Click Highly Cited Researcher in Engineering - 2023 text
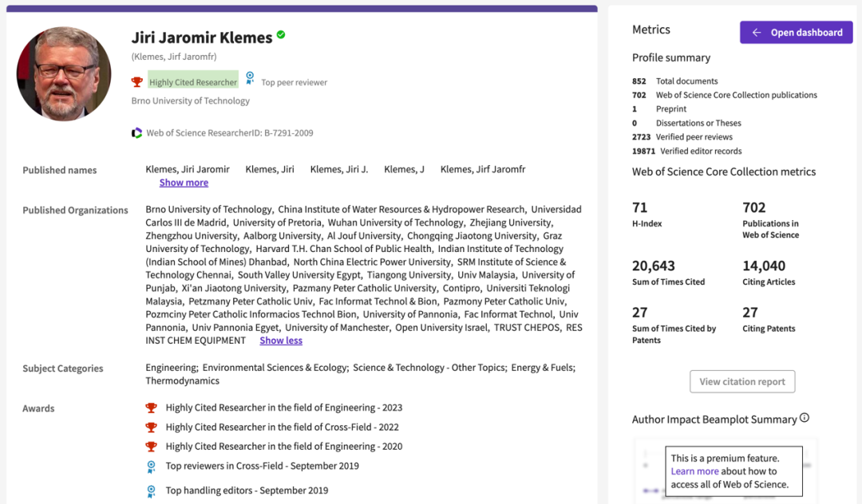 tap(283, 408)
